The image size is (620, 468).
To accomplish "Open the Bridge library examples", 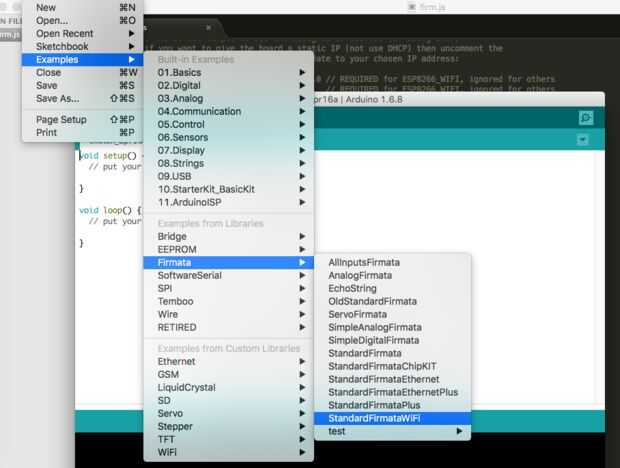I will (229, 236).
